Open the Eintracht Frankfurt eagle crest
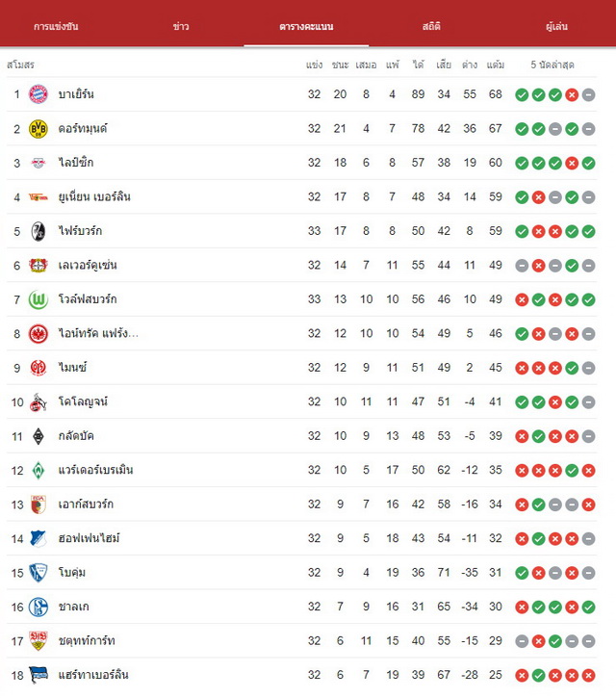Screen dimensions: 616x698 point(38,333)
